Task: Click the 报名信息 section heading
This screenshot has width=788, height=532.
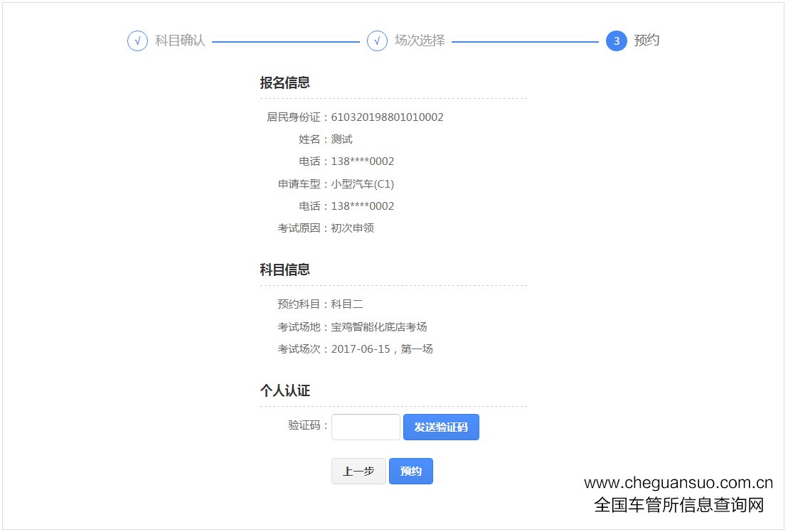Action: (284, 83)
